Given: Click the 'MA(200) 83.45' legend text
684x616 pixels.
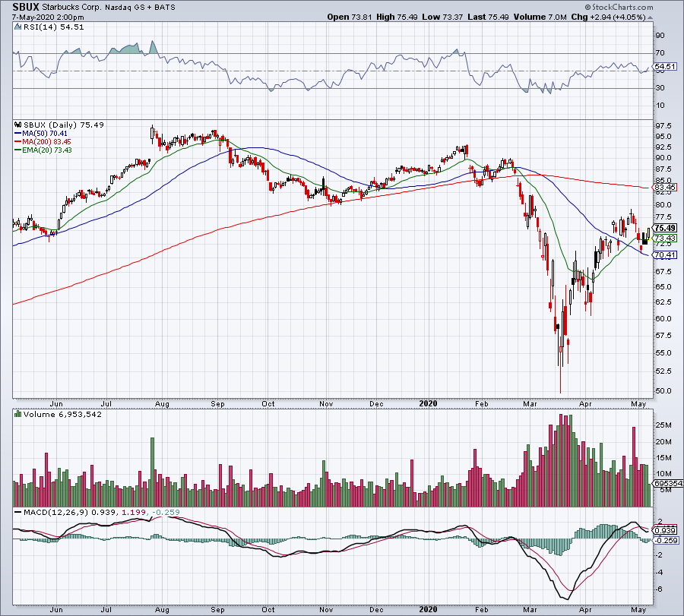Looking at the screenshot, I should (x=46, y=142).
